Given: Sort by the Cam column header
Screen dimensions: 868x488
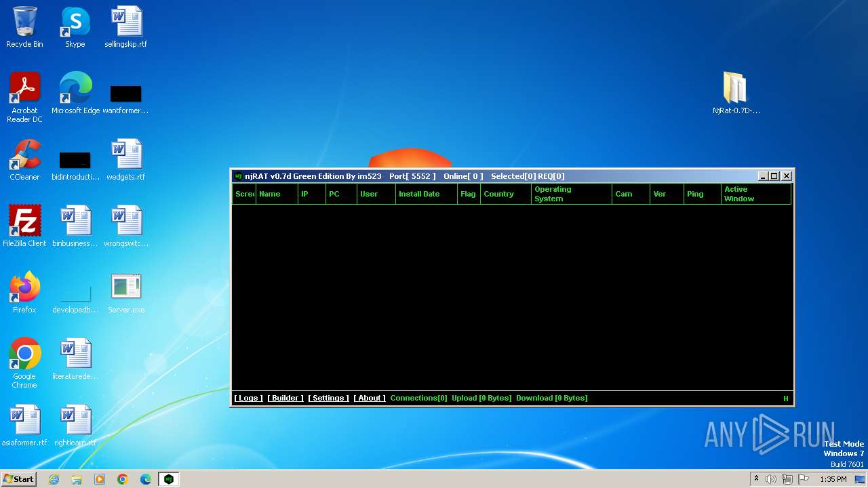Looking at the screenshot, I should pos(631,194).
